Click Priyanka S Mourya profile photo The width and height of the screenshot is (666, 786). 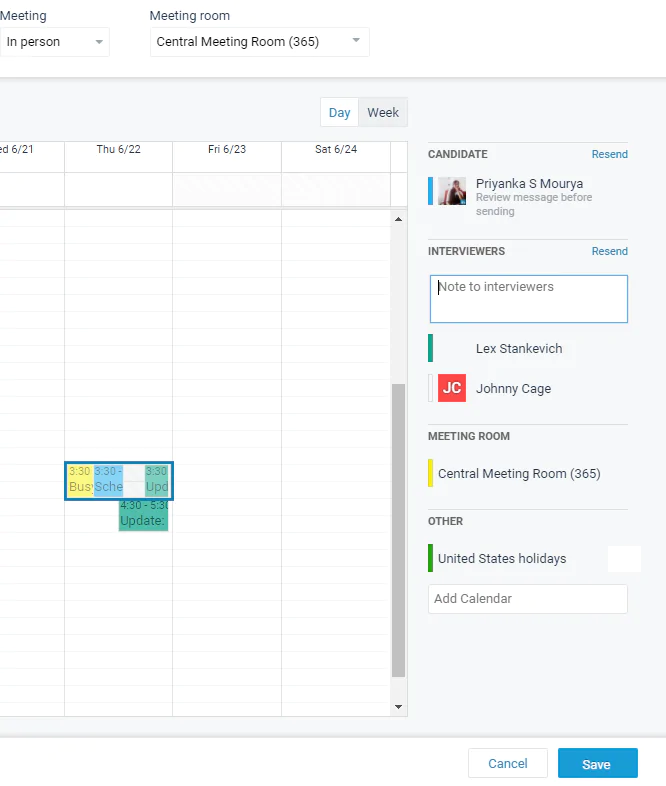[x=452, y=191]
